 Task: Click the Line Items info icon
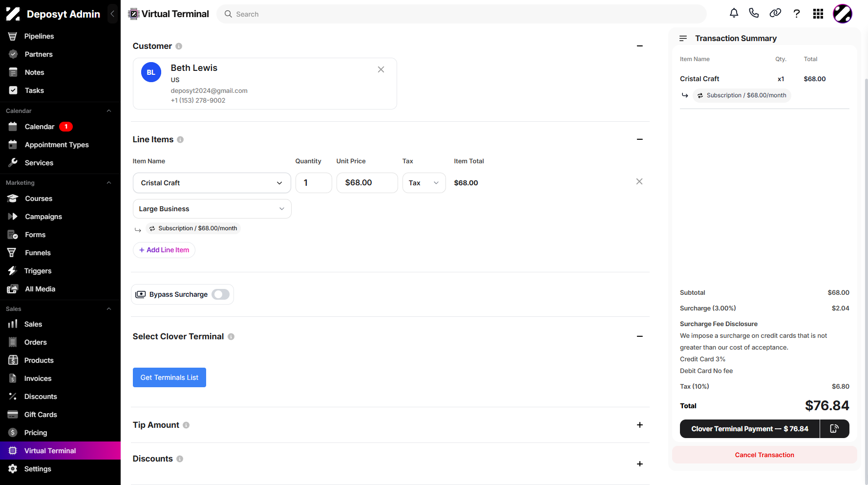point(180,139)
